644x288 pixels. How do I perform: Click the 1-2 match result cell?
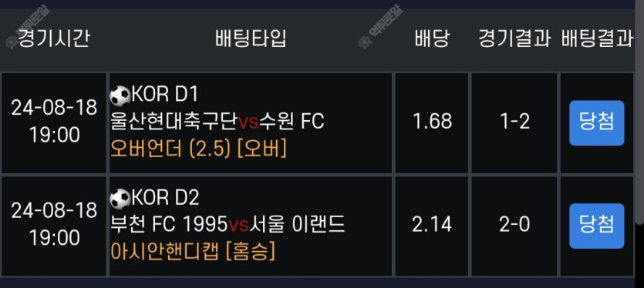[x=514, y=122]
